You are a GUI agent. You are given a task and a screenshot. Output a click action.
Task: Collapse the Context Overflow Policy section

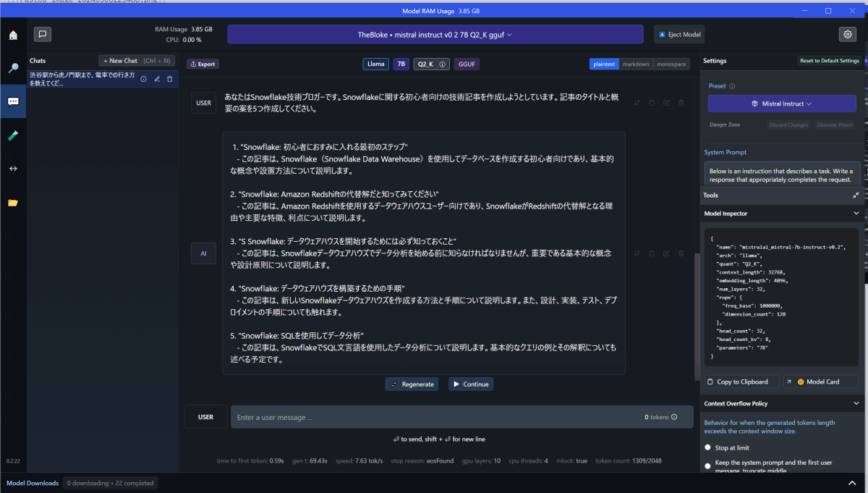click(x=856, y=403)
